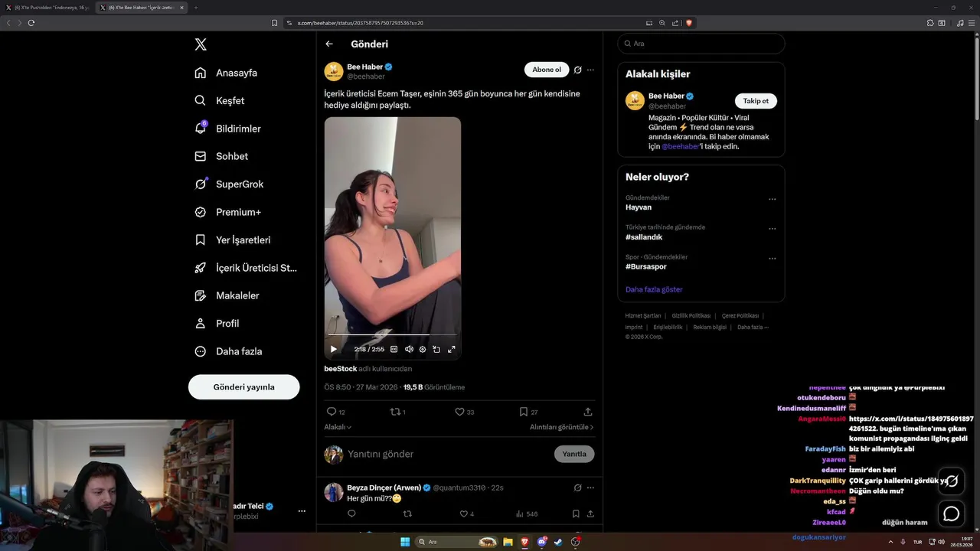This screenshot has height=551, width=980.
Task: Repost the main post (1 repost)
Action: pyautogui.click(x=398, y=412)
